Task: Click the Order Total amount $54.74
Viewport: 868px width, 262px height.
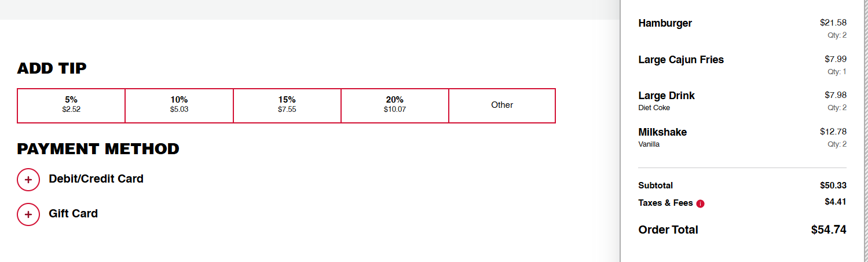Action: (x=829, y=230)
